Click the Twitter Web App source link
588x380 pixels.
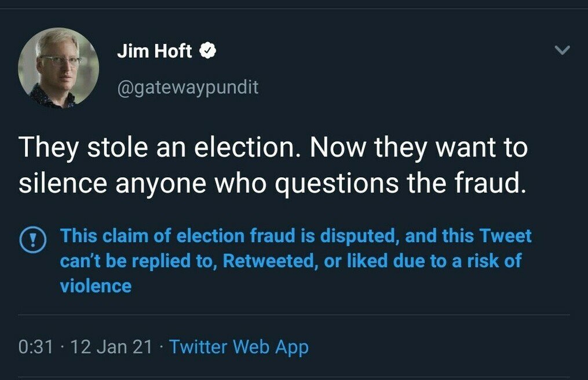coord(239,347)
